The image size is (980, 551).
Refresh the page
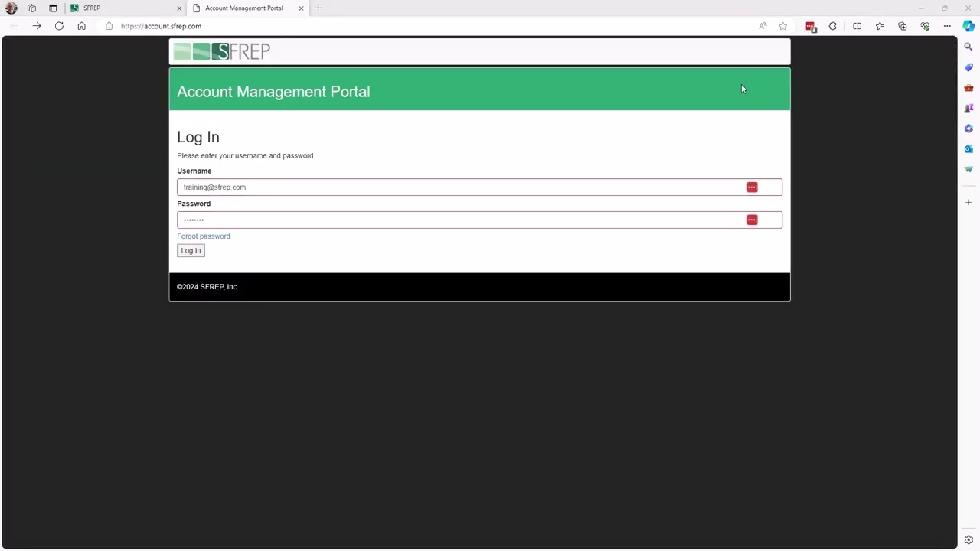[59, 26]
